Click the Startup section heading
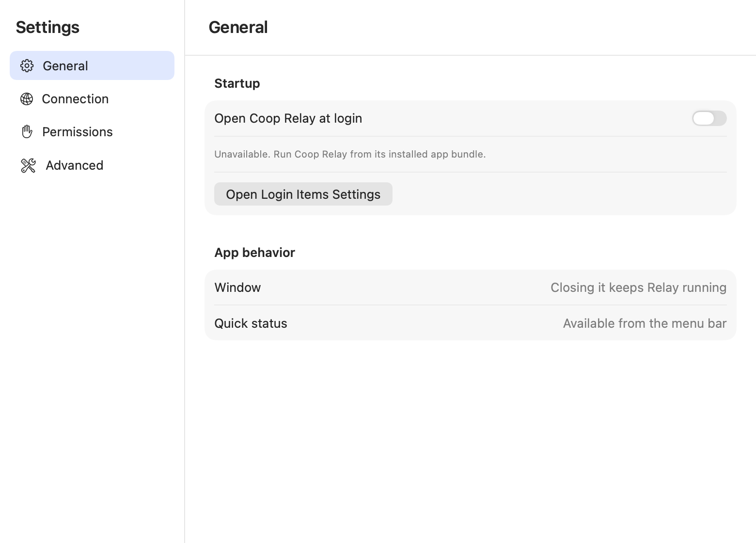The height and width of the screenshot is (543, 756). tap(237, 83)
